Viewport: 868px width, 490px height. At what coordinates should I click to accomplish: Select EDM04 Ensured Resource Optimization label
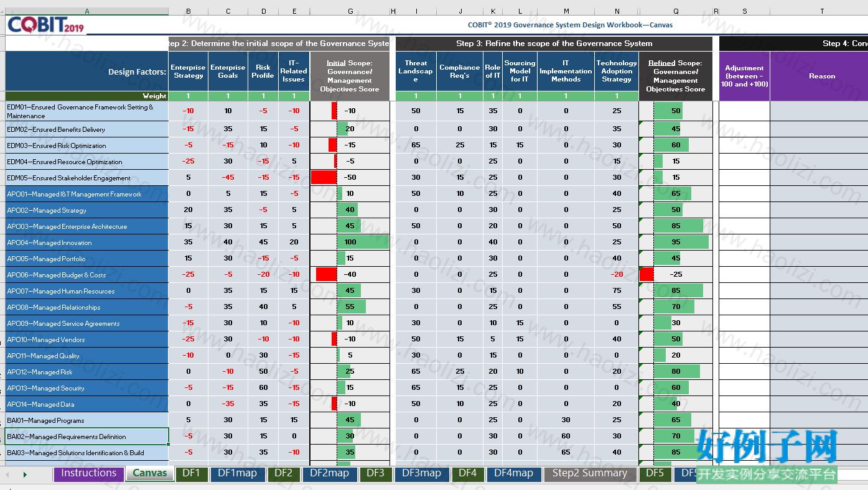coord(87,162)
